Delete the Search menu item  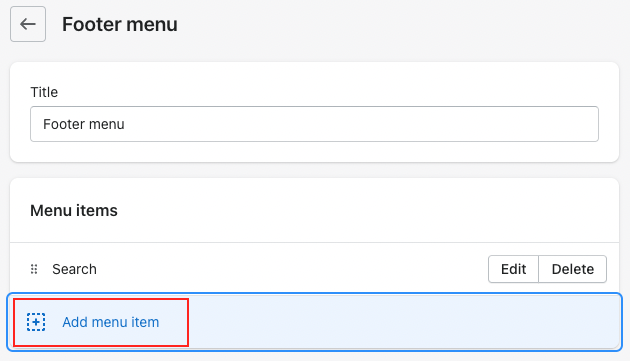[573, 269]
